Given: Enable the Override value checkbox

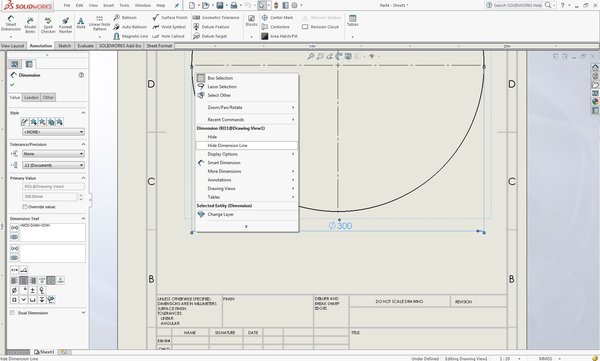Looking at the screenshot, I should click(x=25, y=207).
